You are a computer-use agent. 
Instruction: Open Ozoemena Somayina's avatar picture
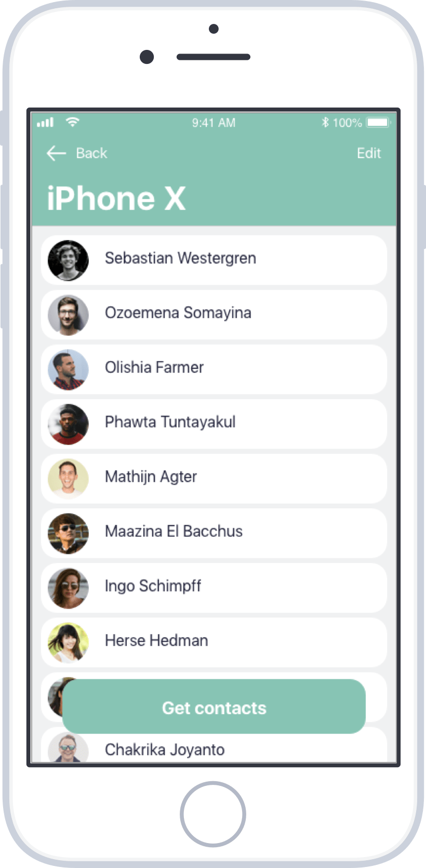click(x=68, y=315)
